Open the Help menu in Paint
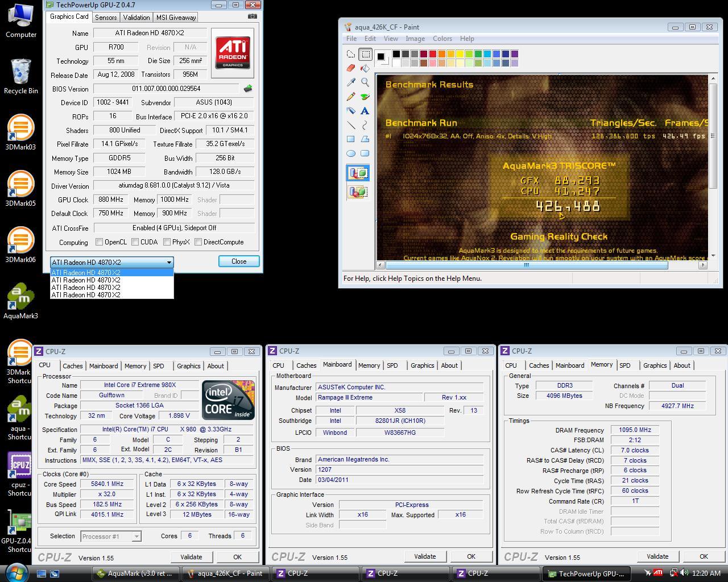This screenshot has width=728, height=582. pyautogui.click(x=467, y=39)
